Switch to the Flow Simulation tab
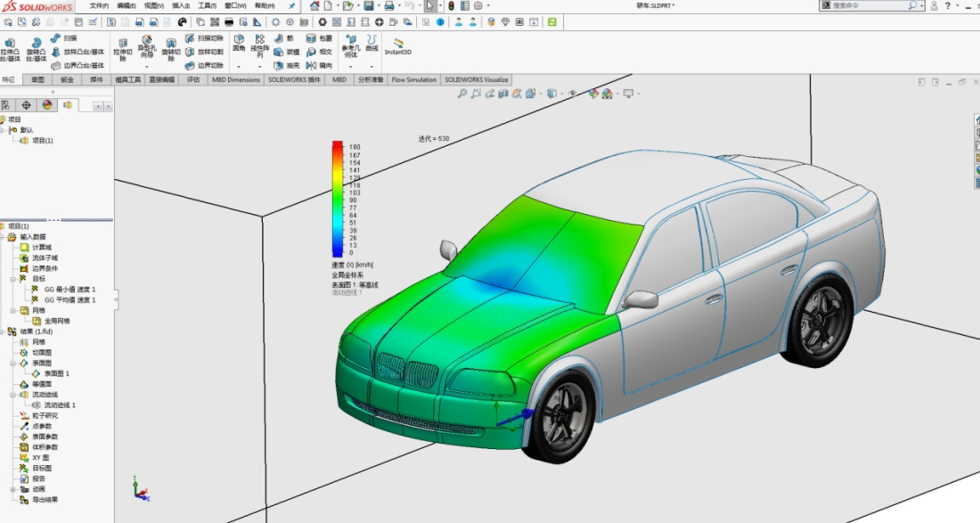The image size is (980, 523). 413,80
